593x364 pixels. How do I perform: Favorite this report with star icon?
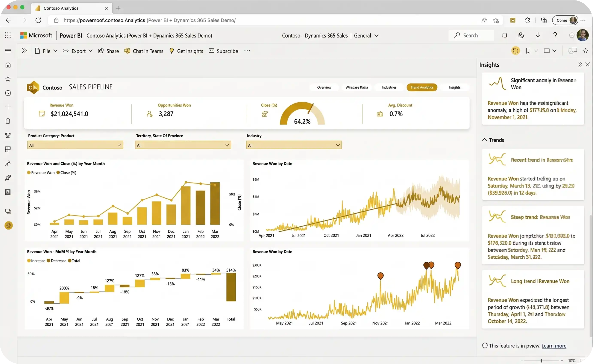click(x=585, y=51)
